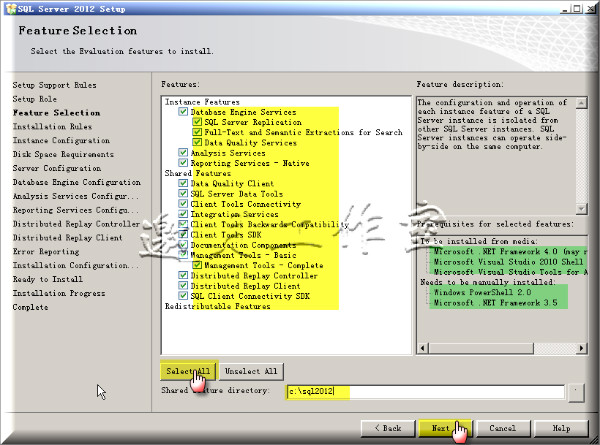Browse for shared feature directory
Screen dimensions: 600x445
coord(576,392)
